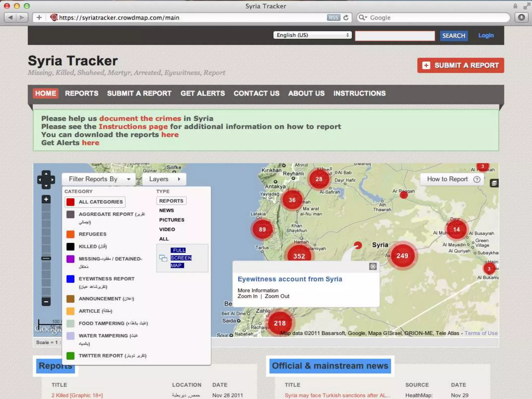Collapse the Filter Reports By dropdown

[99, 179]
